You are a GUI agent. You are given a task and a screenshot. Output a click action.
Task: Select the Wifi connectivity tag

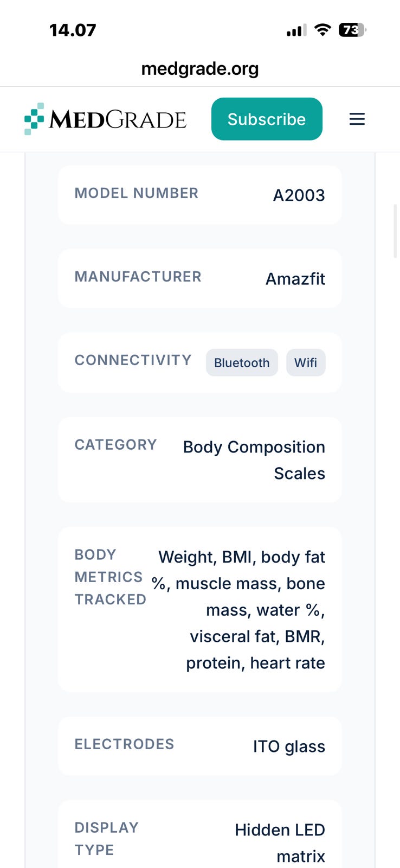[306, 363]
